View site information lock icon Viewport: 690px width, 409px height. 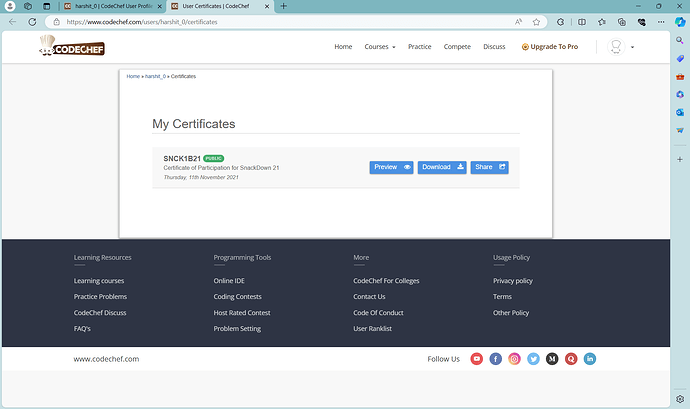[56, 22]
